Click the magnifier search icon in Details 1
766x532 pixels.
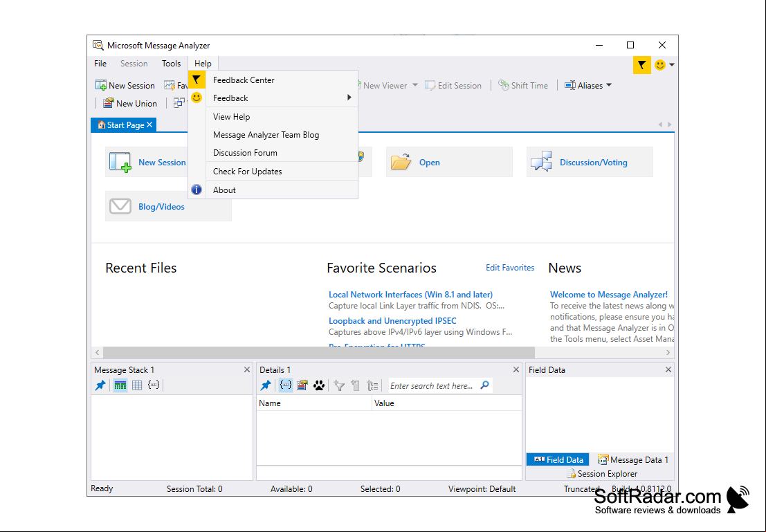[484, 385]
